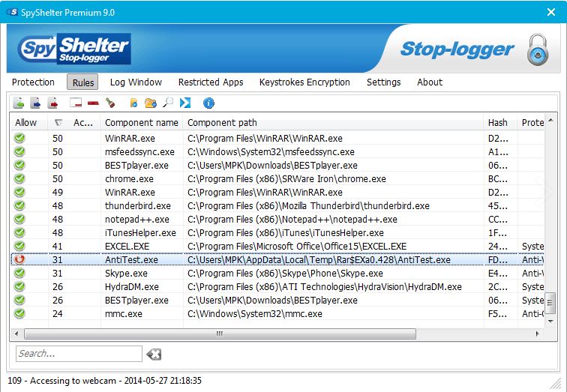
Task: Select the Rules tab
Action: click(82, 82)
